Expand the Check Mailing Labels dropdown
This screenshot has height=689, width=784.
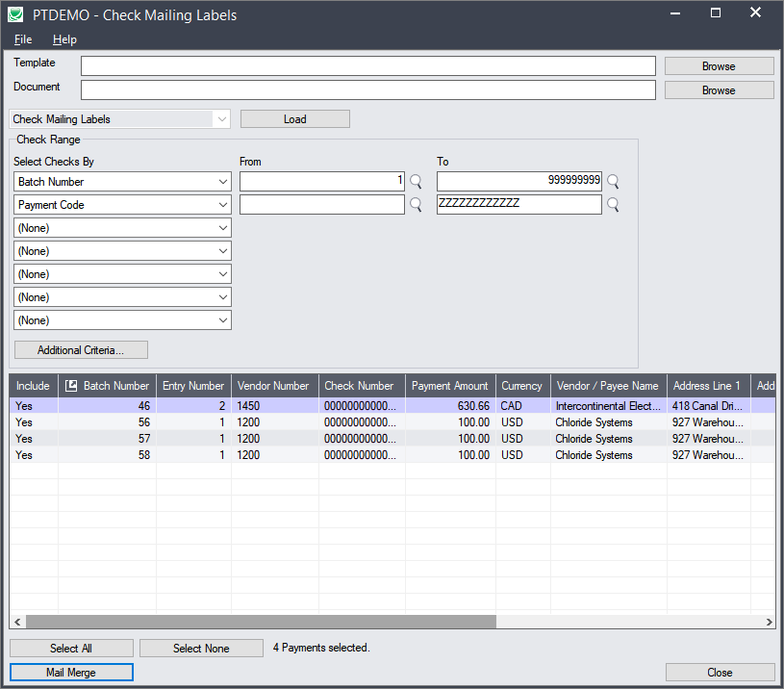point(222,119)
